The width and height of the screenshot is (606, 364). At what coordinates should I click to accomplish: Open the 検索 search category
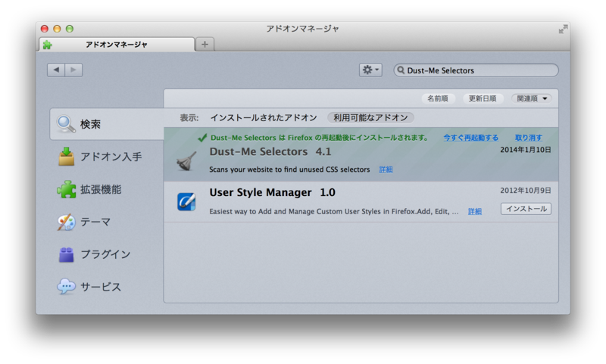click(107, 124)
